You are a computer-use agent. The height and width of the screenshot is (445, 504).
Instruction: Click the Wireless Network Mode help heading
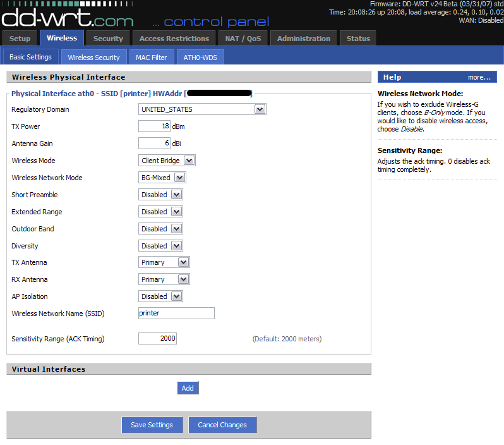[x=420, y=94]
